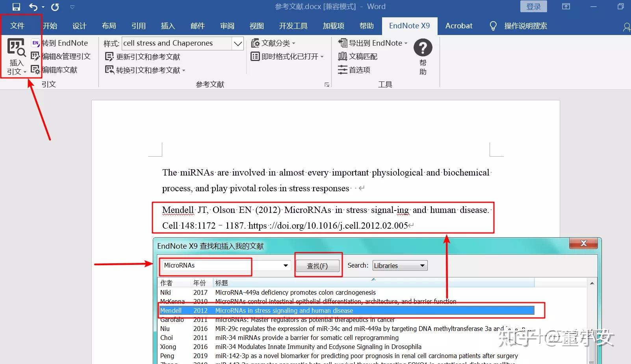Open the citation Style dropdown
The image size is (631, 364).
coord(238,43)
